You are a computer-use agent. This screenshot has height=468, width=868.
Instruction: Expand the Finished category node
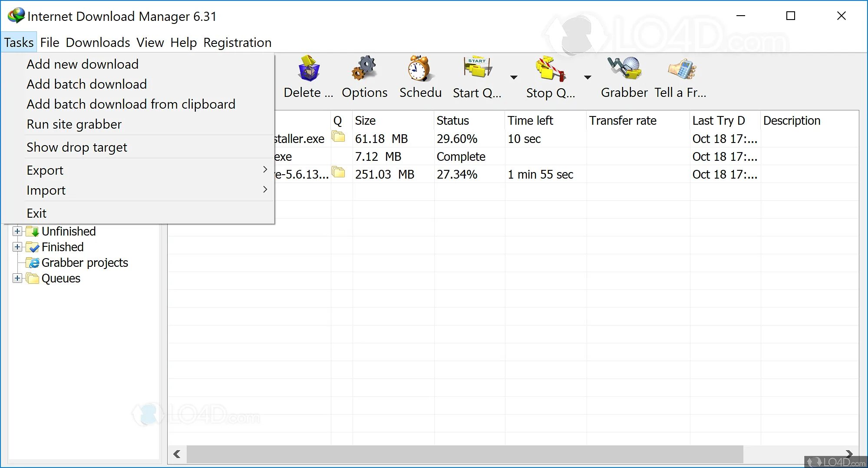[17, 247]
